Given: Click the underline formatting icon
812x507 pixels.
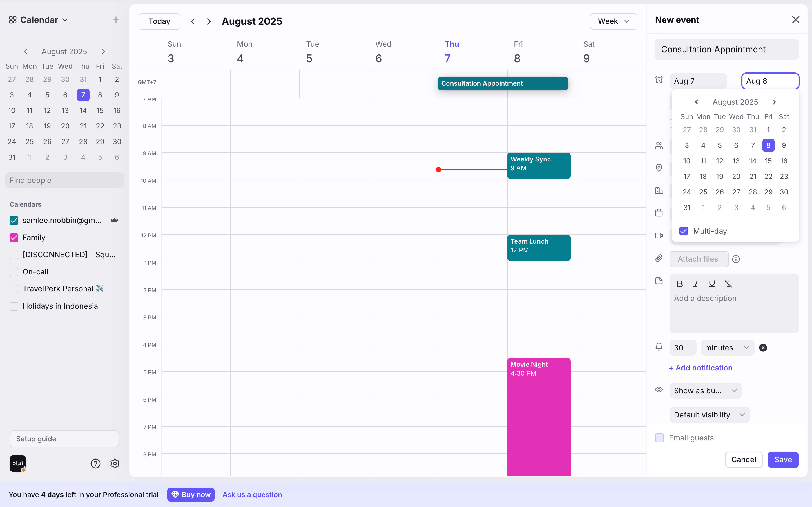Looking at the screenshot, I should [x=712, y=284].
